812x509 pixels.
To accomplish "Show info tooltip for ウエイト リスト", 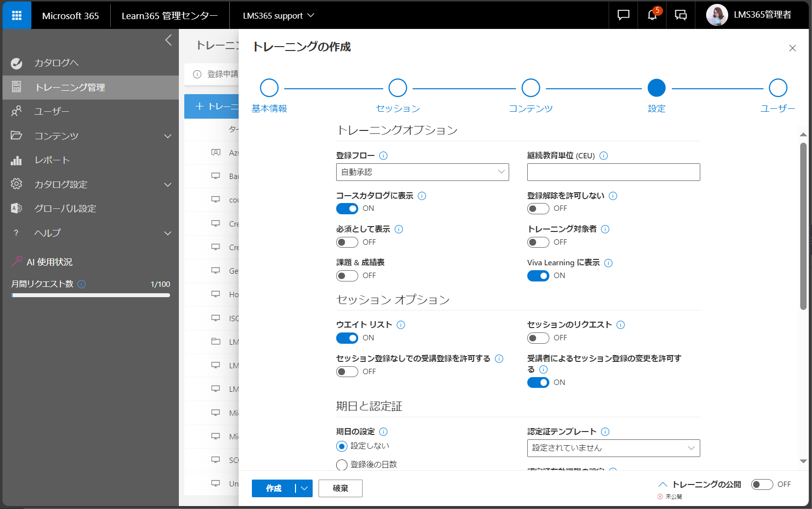I will pos(401,325).
